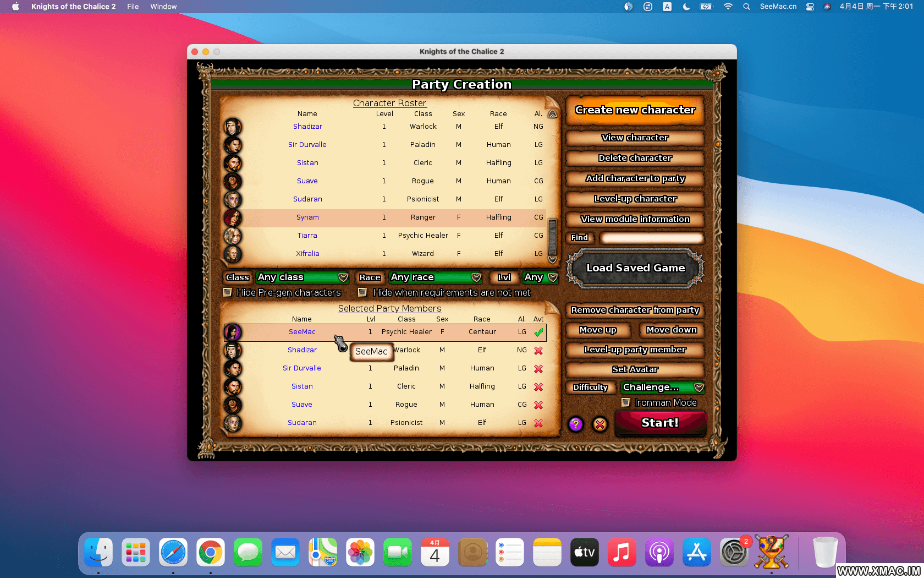This screenshot has width=924, height=578.
Task: Open Spotlight search in the menu bar
Action: [x=746, y=7]
